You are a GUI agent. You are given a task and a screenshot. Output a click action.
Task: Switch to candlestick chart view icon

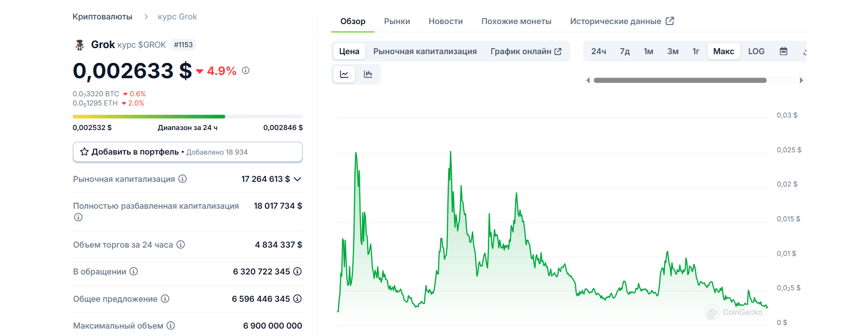pyautogui.click(x=368, y=74)
